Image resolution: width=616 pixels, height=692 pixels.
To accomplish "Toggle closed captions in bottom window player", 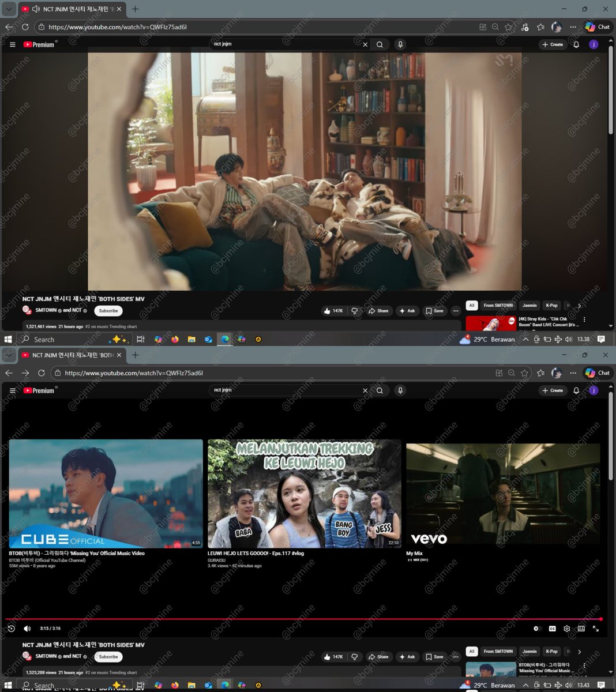I will coord(552,629).
